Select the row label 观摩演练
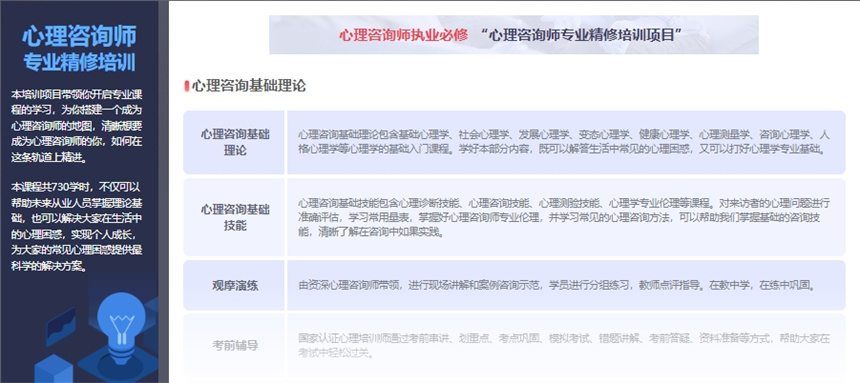 coord(235,285)
